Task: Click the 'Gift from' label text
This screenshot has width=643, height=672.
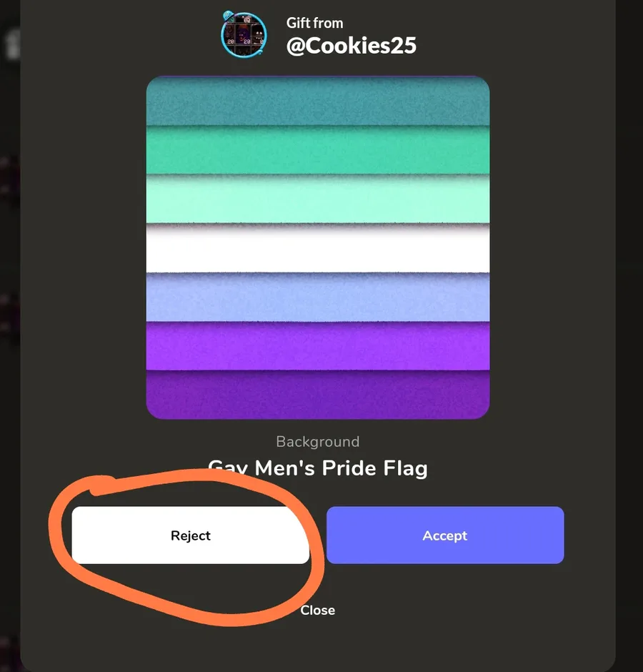Action: 315,23
